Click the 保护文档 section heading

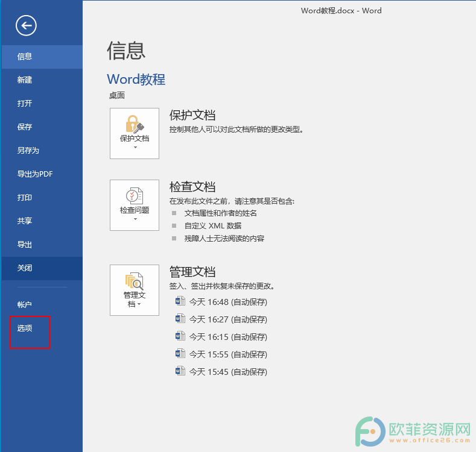[192, 115]
